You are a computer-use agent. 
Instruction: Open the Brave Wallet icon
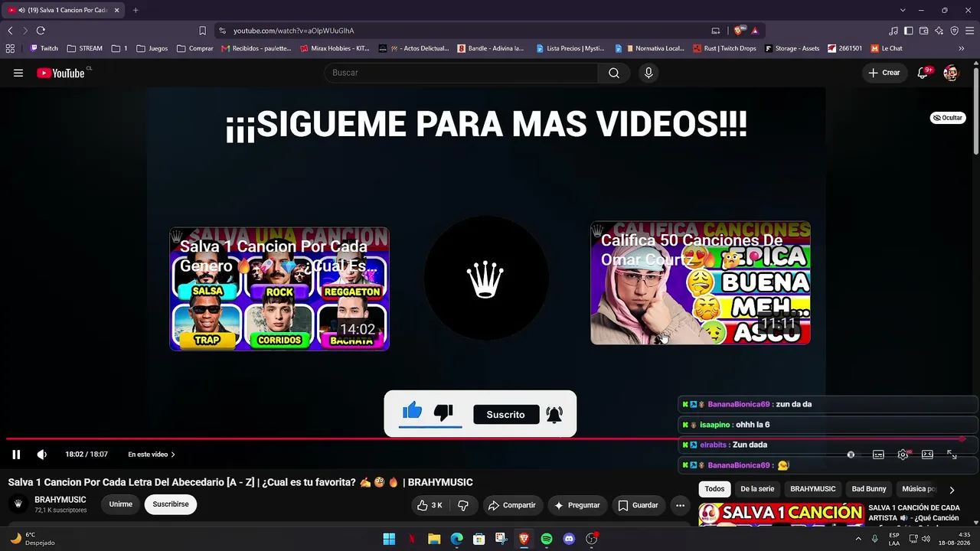coord(924,31)
